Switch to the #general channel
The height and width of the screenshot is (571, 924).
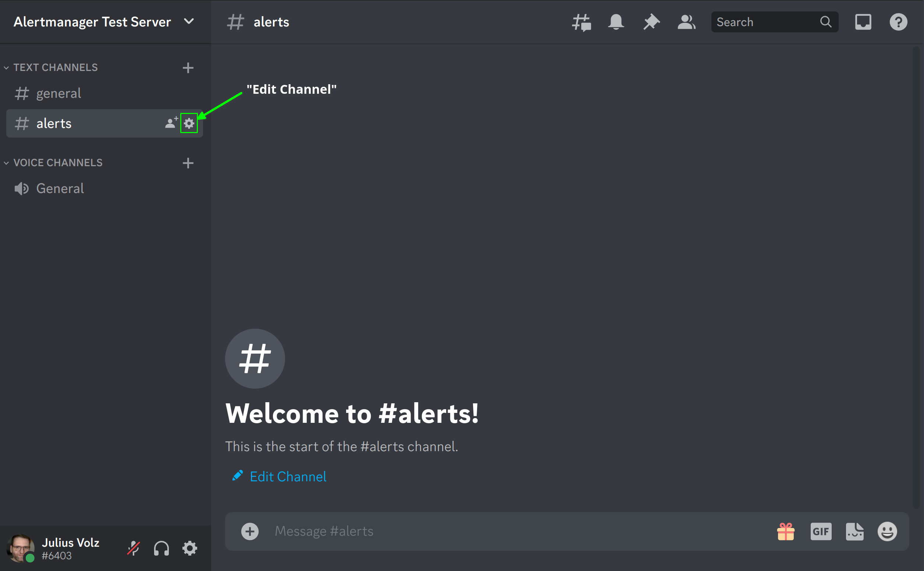point(58,93)
